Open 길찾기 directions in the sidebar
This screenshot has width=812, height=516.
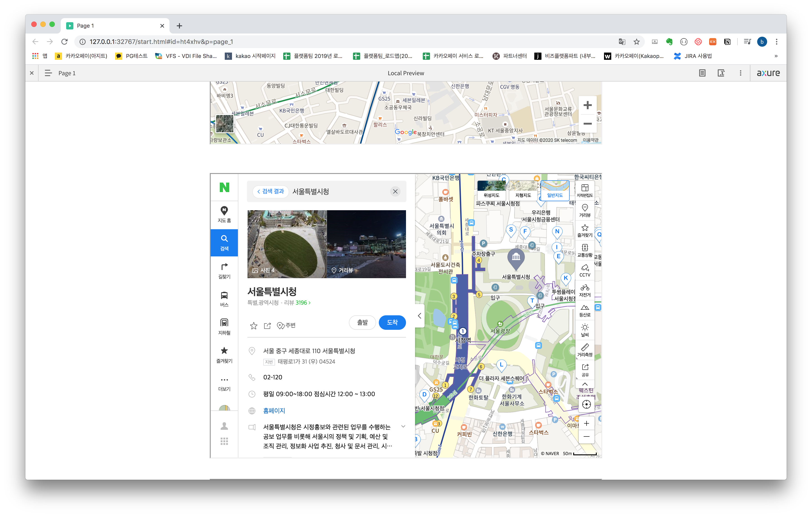click(224, 271)
